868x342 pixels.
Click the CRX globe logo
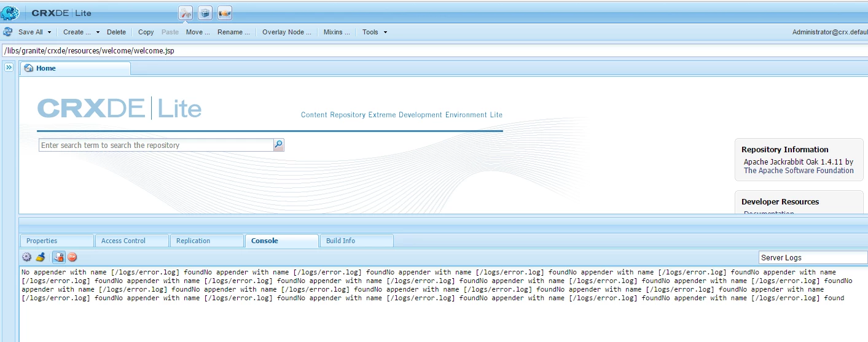pos(10,12)
